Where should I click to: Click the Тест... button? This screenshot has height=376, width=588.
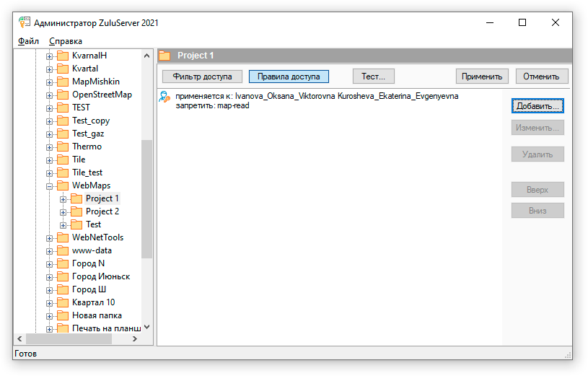click(x=373, y=76)
